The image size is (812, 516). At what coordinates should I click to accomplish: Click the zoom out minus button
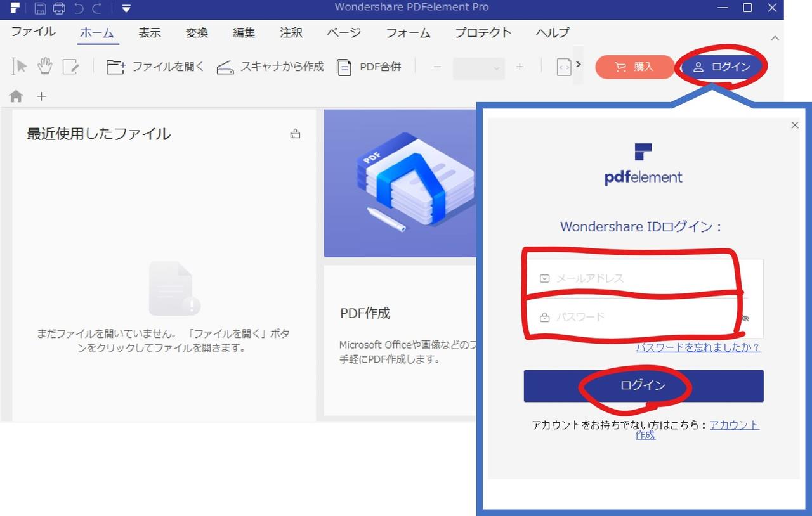click(437, 67)
